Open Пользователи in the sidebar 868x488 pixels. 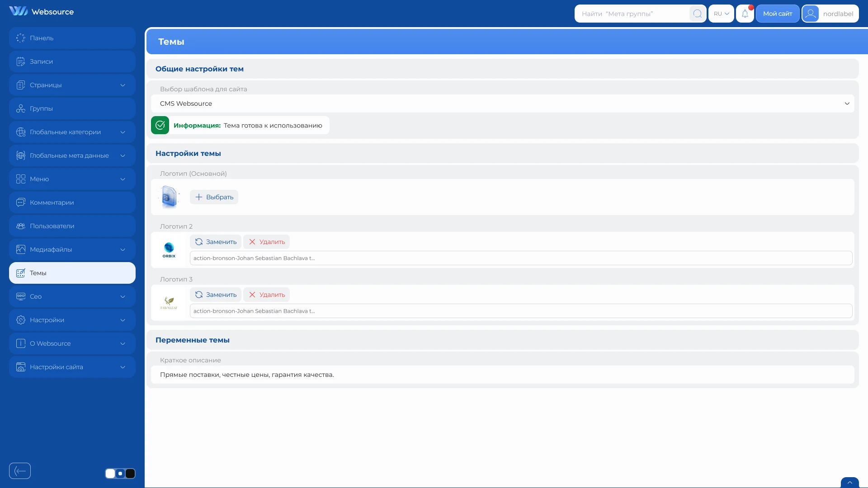pyautogui.click(x=72, y=226)
